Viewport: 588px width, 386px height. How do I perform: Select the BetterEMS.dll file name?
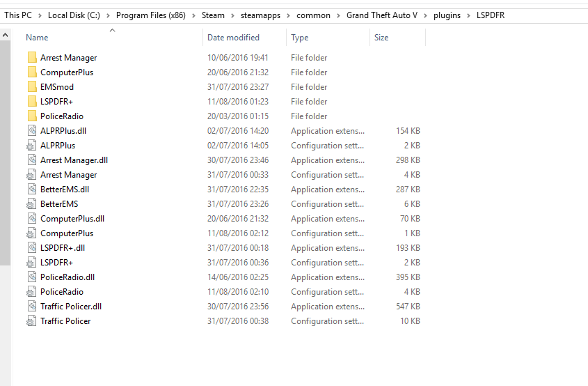point(65,190)
